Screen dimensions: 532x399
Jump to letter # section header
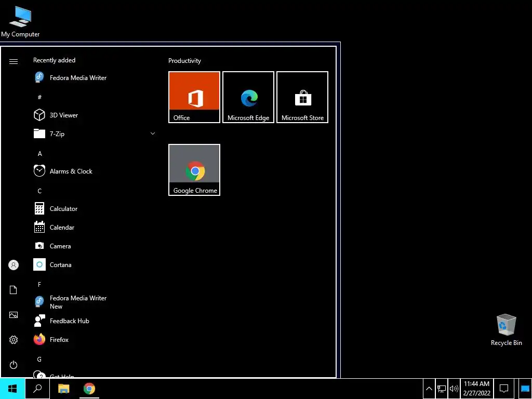(39, 97)
